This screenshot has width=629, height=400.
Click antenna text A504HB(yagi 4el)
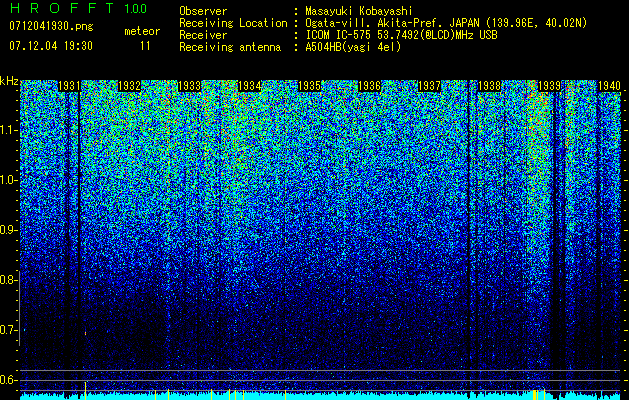coord(353,47)
